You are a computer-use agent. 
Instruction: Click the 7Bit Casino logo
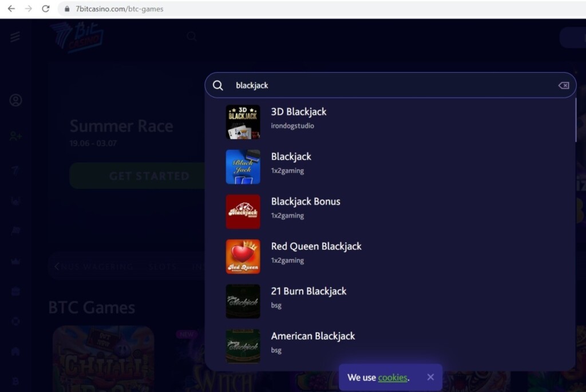tap(77, 37)
